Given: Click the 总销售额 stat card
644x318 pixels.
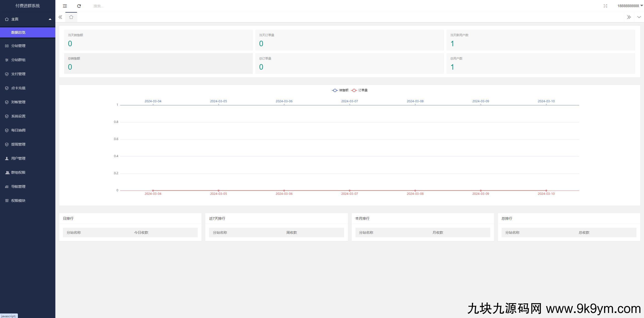Looking at the screenshot, I should tap(158, 63).
